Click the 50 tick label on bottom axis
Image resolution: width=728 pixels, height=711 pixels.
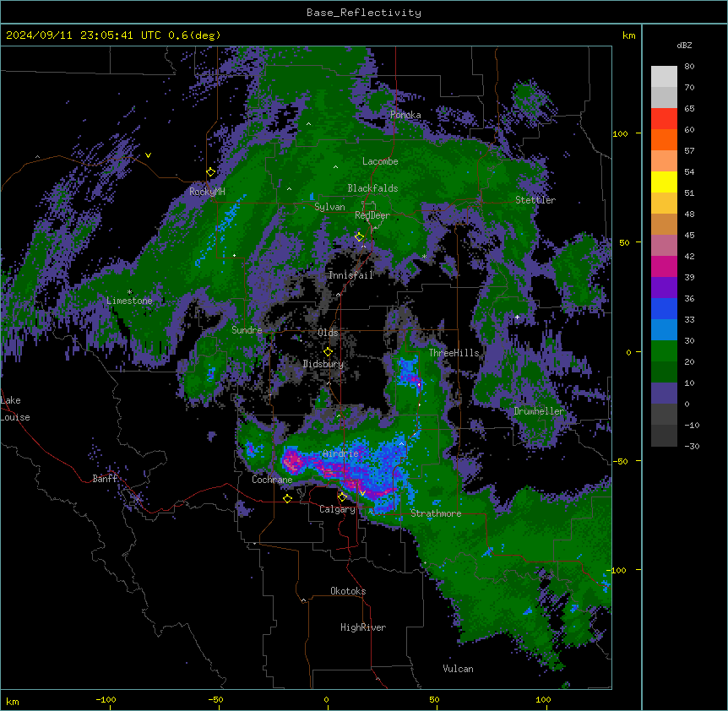pos(434,699)
